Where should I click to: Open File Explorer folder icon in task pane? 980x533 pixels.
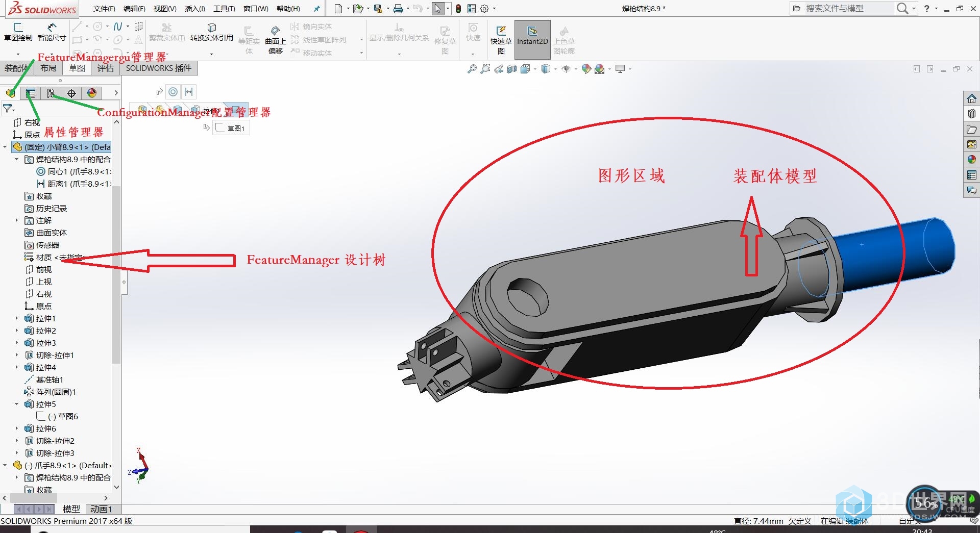click(x=972, y=129)
